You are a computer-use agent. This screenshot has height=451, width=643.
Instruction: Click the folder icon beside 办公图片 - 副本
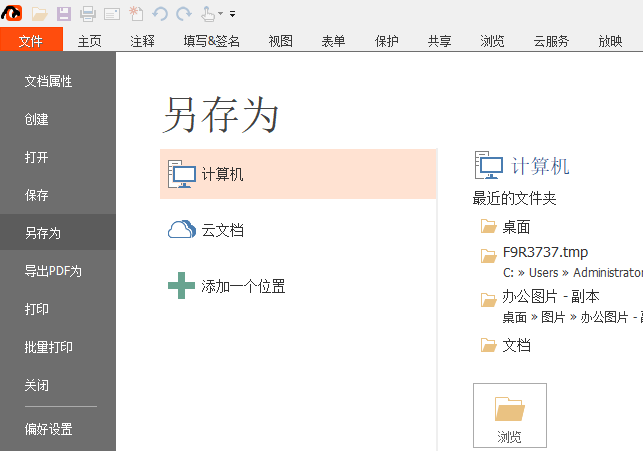point(488,300)
